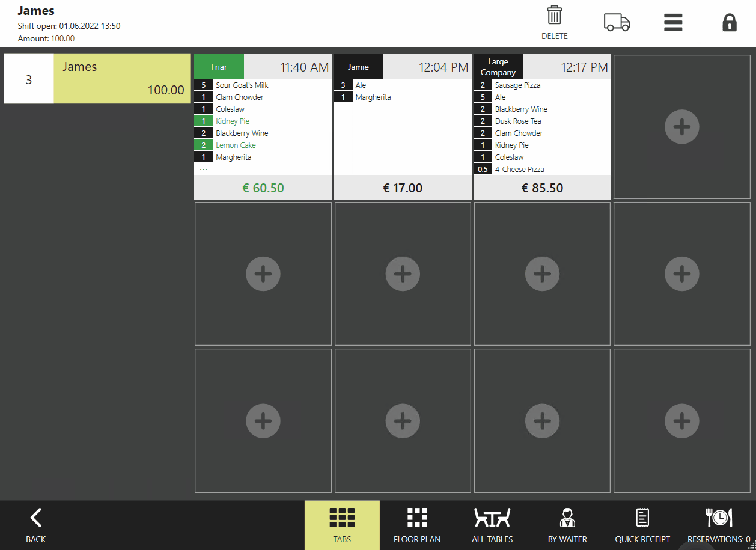This screenshot has width=756, height=550.
Task: Open the hamburger menu icon
Action: (x=673, y=22)
